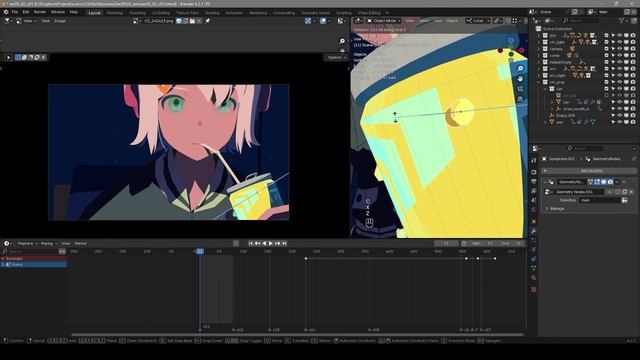Open the timeline Playback dropdown
Screen dimensions: 640x360
point(27,243)
